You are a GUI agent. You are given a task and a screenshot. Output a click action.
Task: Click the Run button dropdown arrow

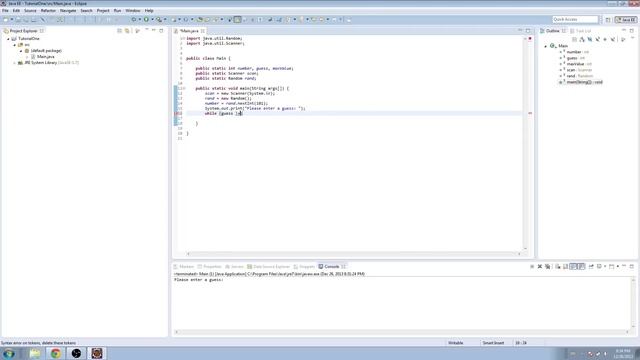pos(152,20)
